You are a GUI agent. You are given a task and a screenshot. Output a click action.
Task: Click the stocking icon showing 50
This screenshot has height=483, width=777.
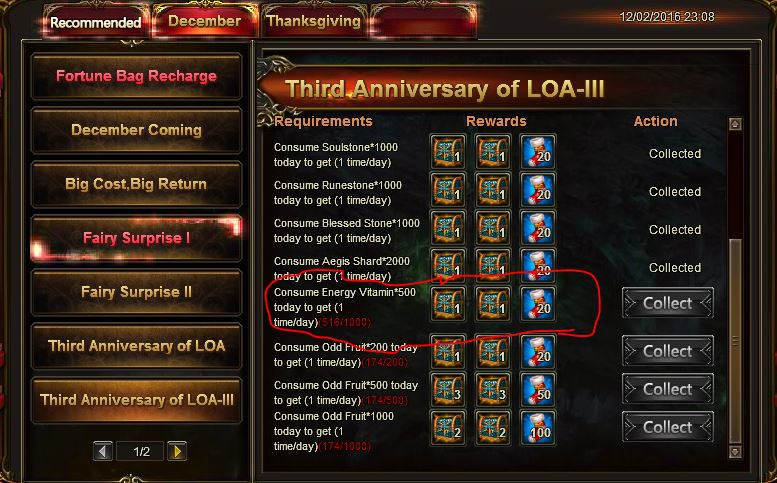[x=538, y=389]
